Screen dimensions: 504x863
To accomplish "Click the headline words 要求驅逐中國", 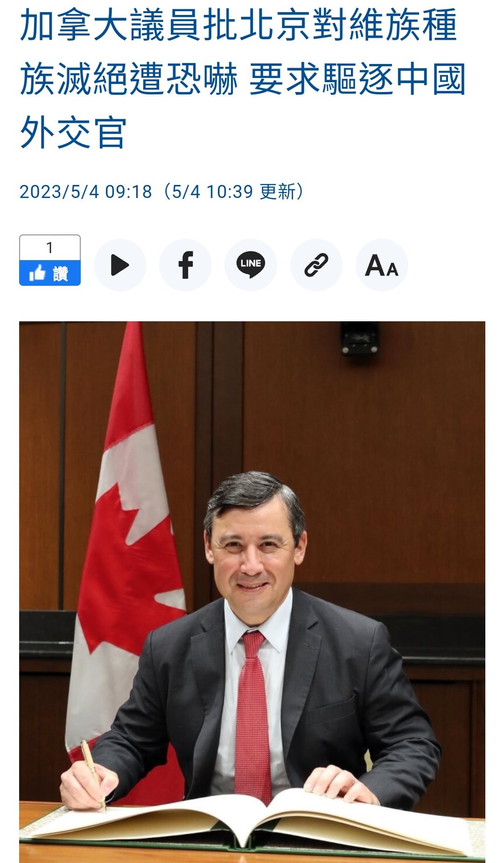I will tap(357, 79).
